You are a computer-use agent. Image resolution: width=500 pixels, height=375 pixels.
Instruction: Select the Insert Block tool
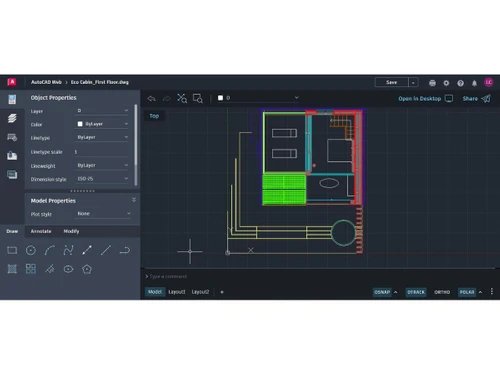31,269
